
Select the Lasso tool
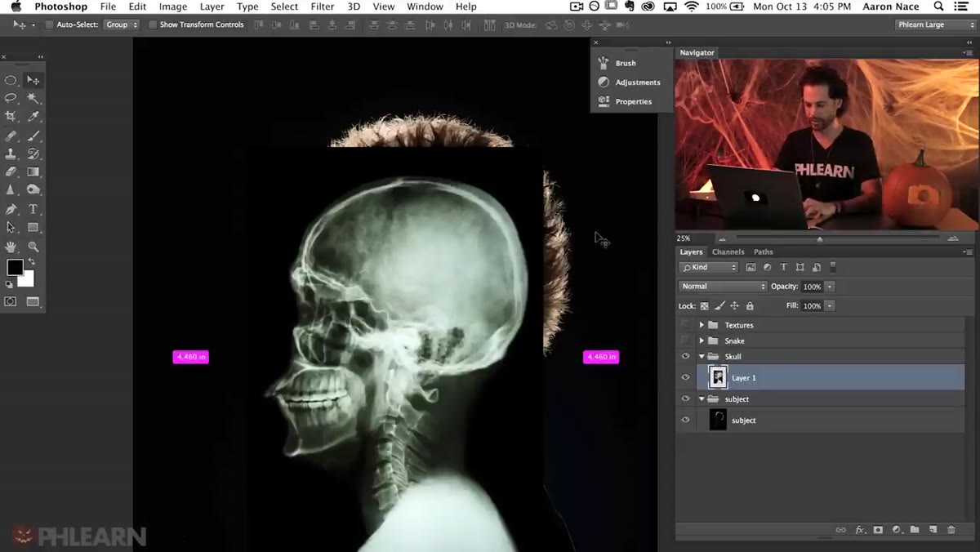pos(11,98)
